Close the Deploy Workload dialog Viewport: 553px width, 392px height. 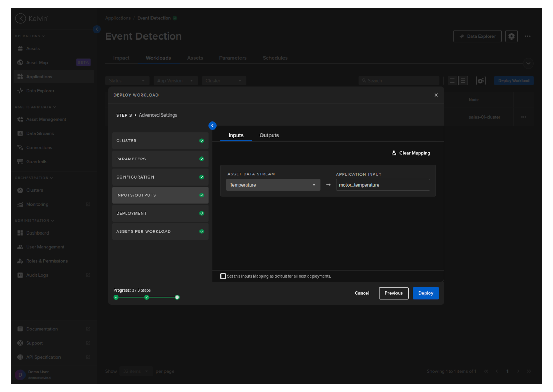[x=436, y=95]
